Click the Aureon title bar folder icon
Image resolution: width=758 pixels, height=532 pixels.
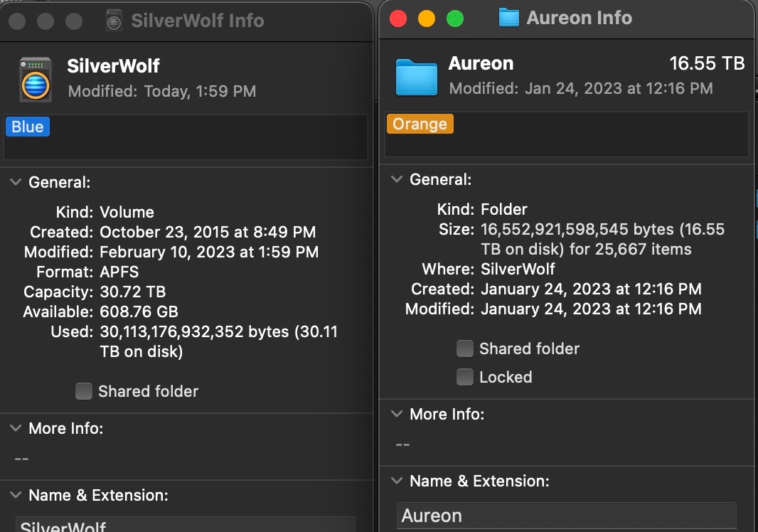pos(508,18)
